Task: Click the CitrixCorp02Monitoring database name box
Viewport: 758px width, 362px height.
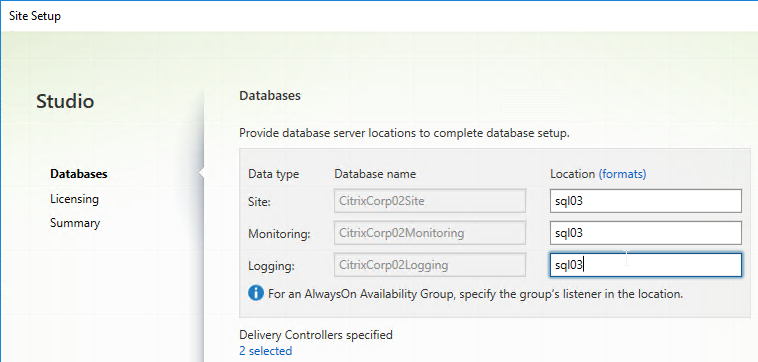Action: [x=430, y=233]
